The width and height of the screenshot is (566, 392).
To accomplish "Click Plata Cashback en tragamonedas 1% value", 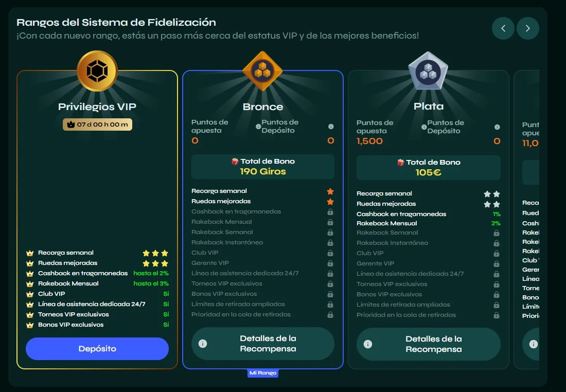I will coord(497,214).
